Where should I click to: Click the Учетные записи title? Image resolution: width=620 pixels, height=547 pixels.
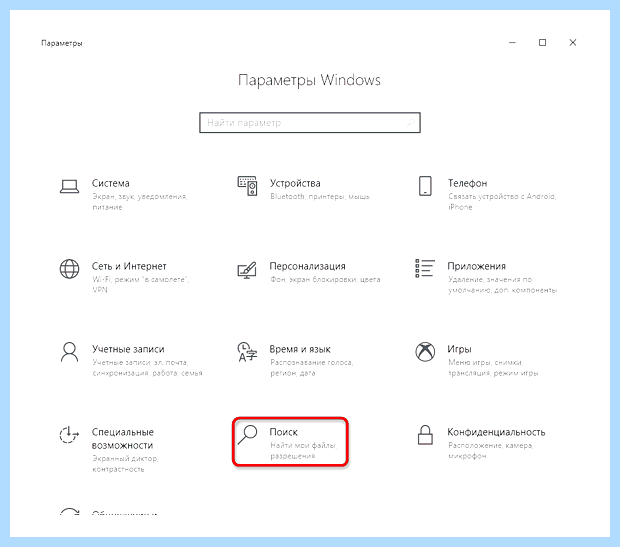tap(128, 349)
